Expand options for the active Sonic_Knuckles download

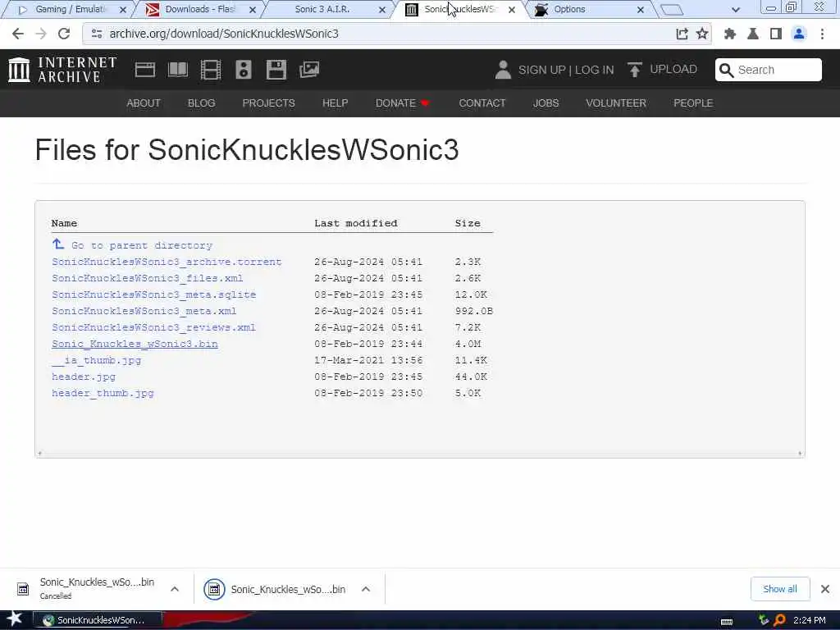tap(366, 589)
